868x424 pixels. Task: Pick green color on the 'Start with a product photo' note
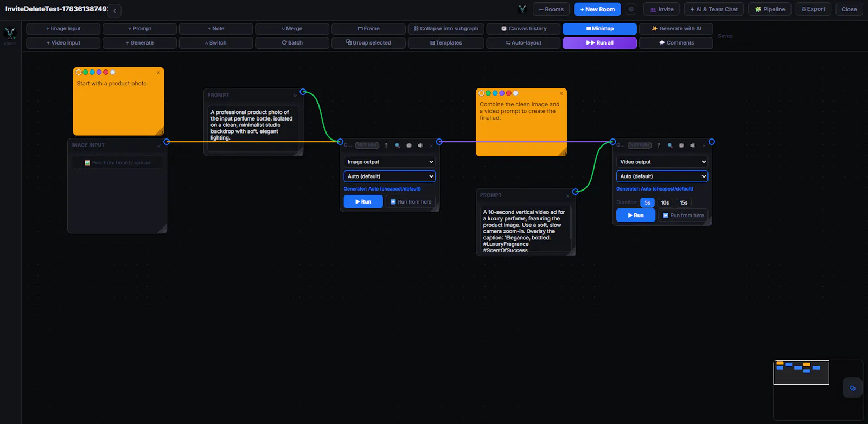tap(85, 72)
